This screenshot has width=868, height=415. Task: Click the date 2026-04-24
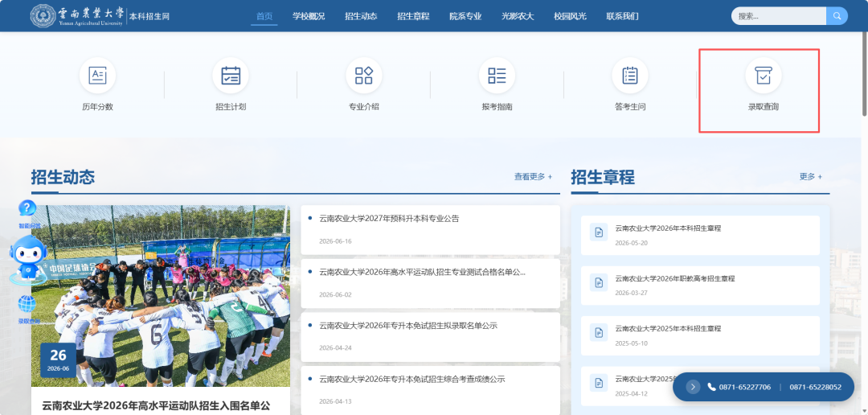pyautogui.click(x=335, y=348)
